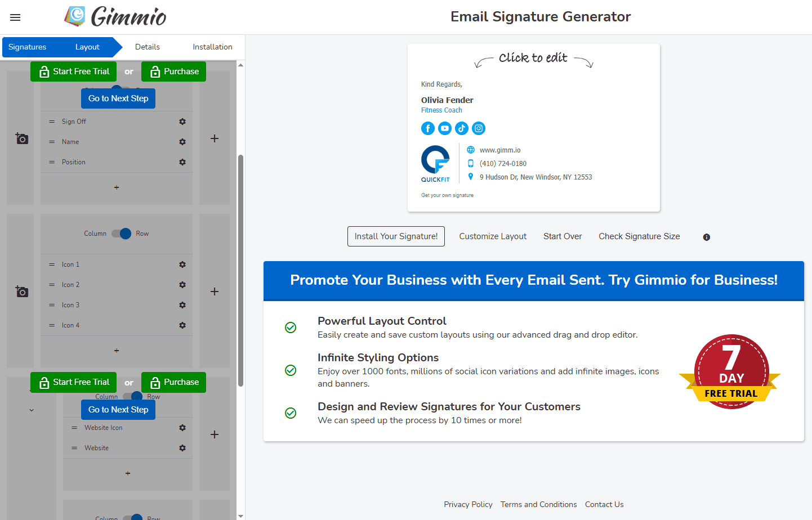The height and width of the screenshot is (520, 812).
Task: Add a column right of the Sign Off block
Action: [x=215, y=138]
